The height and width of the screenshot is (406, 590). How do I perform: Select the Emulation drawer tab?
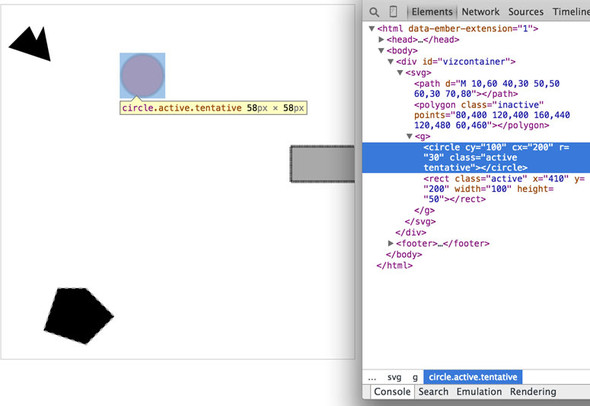click(x=479, y=392)
